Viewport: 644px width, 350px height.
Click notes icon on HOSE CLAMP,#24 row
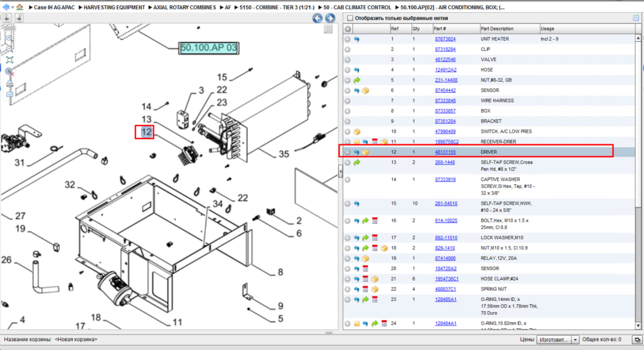click(366, 279)
